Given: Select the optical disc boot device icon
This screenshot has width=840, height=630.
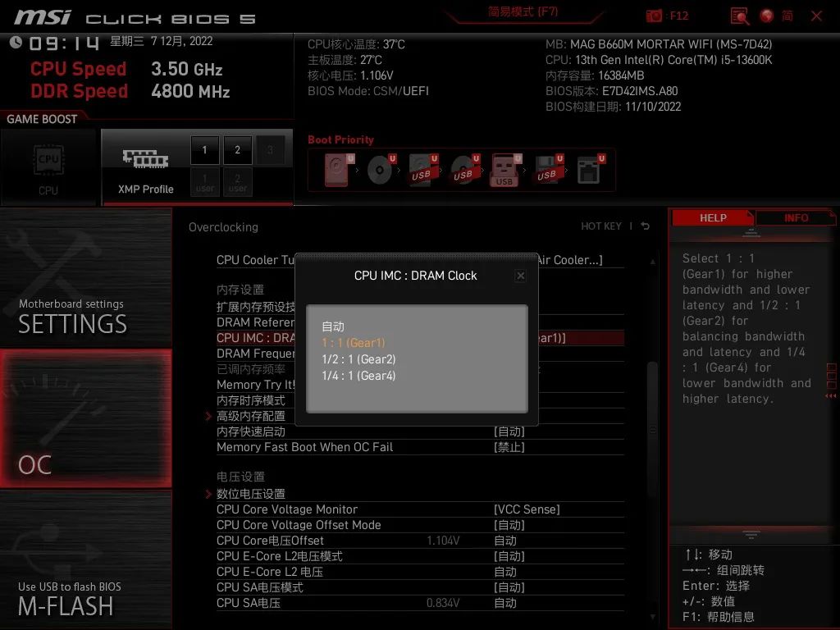Looking at the screenshot, I should pyautogui.click(x=381, y=169).
